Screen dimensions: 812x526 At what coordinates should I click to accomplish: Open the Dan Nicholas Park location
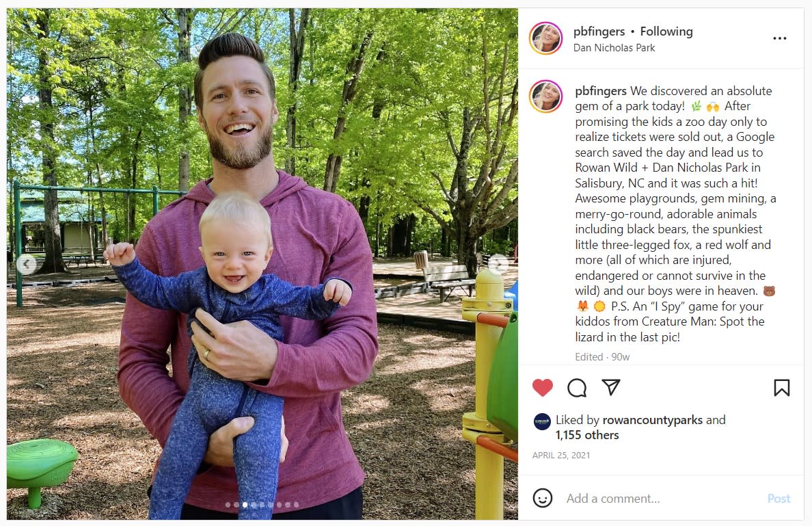pos(614,48)
